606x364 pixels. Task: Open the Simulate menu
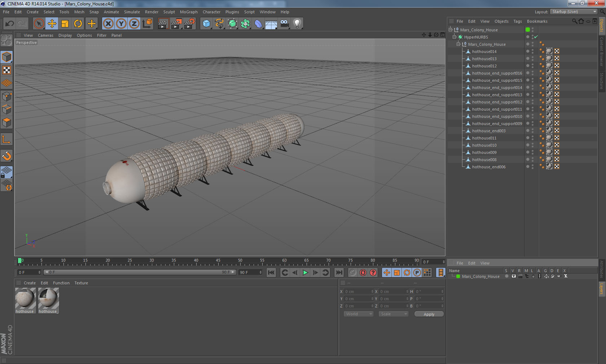coord(132,12)
